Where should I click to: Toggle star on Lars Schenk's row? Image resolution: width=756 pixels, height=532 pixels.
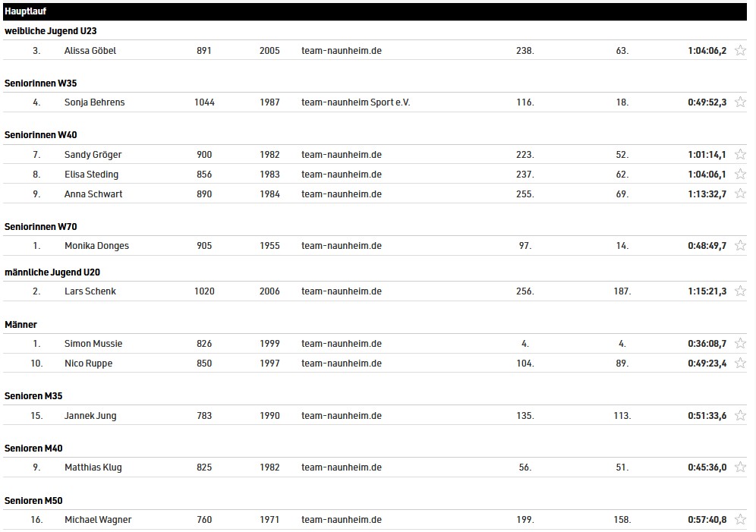(x=740, y=291)
